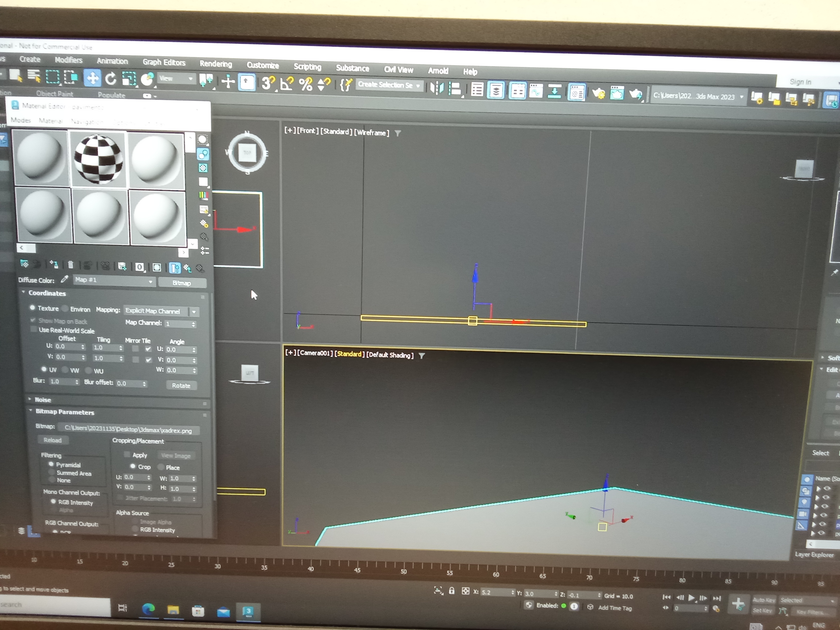Viewport: 840px width, 630px height.
Task: Toggle the U Tile checkbox
Action: coord(148,349)
